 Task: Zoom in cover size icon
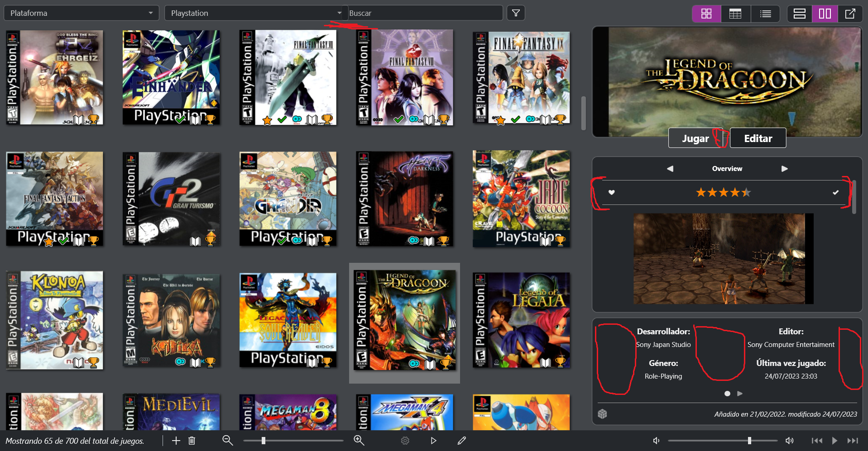click(x=359, y=441)
